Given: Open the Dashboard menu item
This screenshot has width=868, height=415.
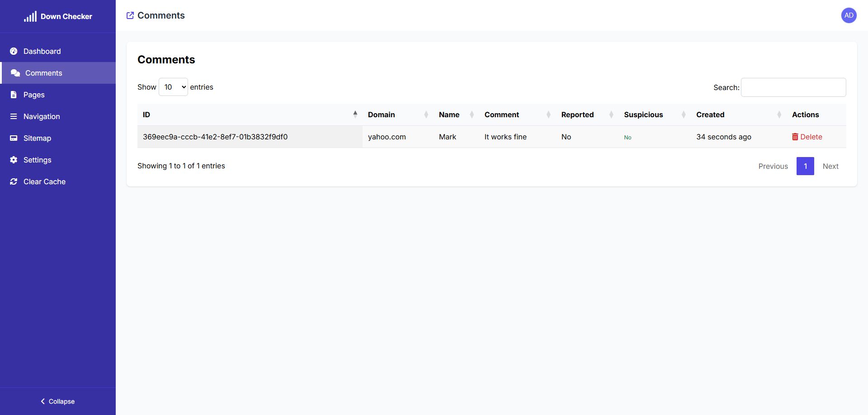Looking at the screenshot, I should click(x=58, y=51).
